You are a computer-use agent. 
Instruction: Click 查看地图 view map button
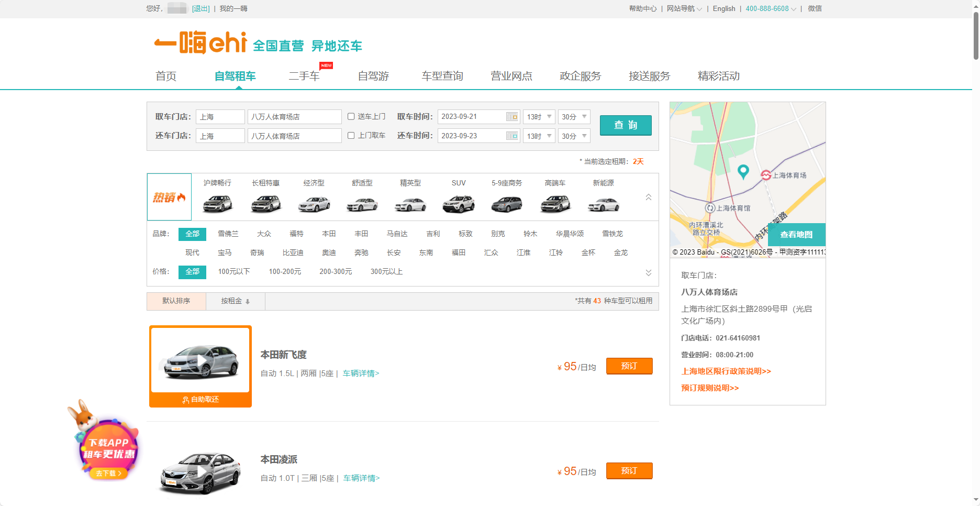click(797, 235)
